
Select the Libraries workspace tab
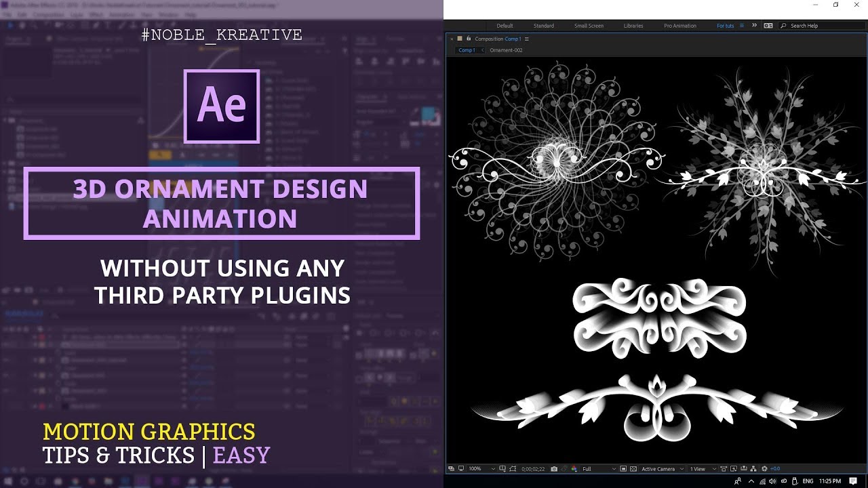click(633, 26)
